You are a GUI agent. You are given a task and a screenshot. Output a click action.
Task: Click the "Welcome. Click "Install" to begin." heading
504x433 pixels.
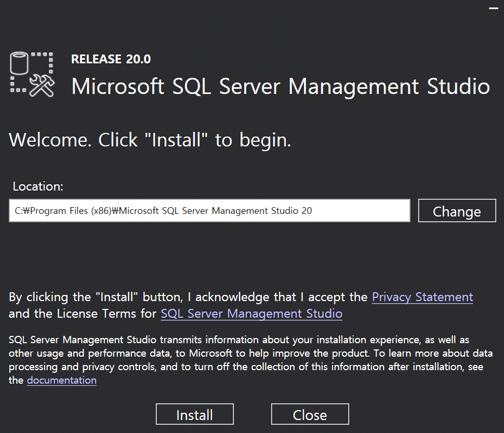pos(150,140)
